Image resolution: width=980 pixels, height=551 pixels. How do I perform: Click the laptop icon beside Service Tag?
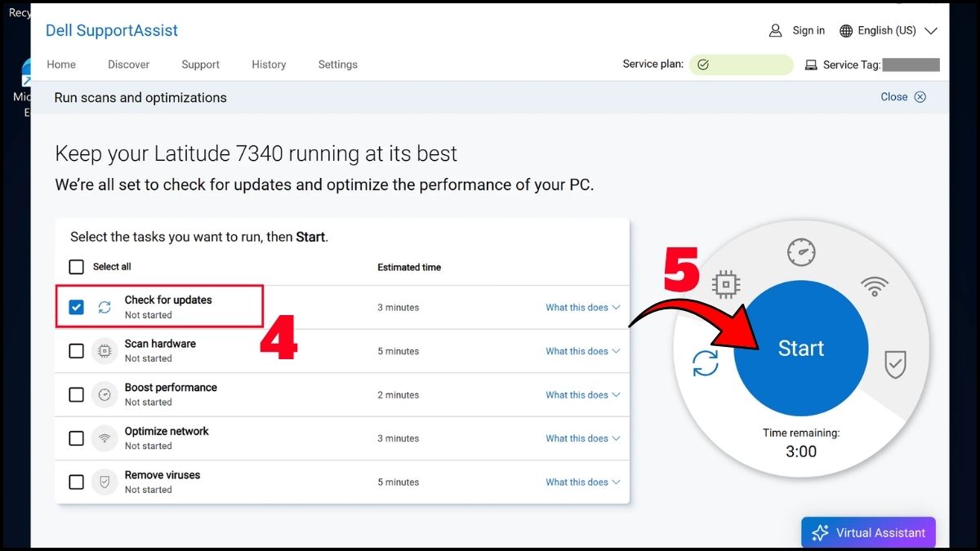[x=811, y=64]
